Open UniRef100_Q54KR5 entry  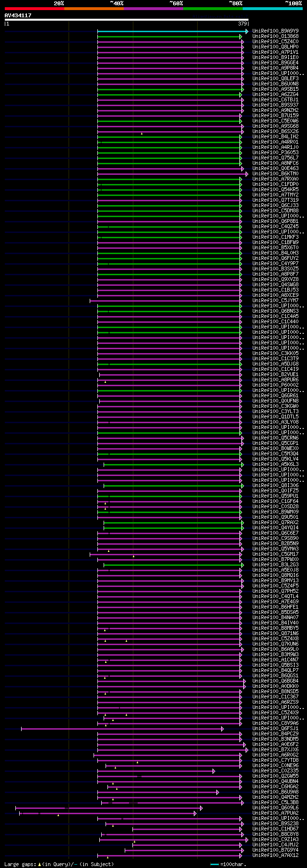click(276, 190)
